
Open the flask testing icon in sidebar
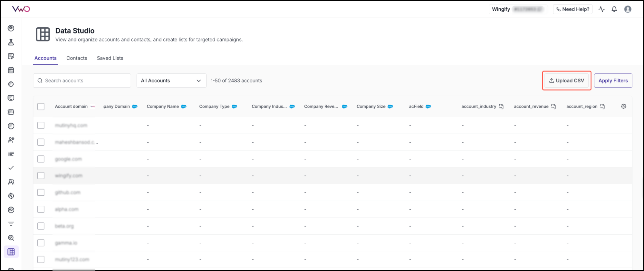11,42
